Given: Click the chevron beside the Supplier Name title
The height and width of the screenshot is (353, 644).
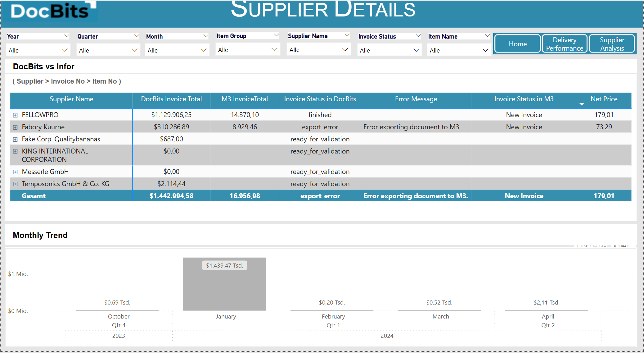Looking at the screenshot, I should [x=347, y=35].
